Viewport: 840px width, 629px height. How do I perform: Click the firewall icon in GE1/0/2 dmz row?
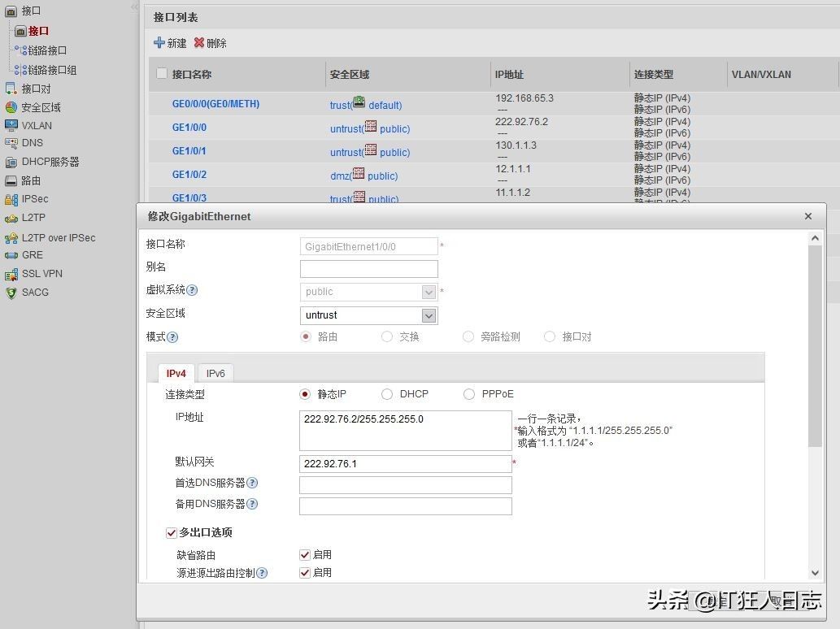[359, 173]
